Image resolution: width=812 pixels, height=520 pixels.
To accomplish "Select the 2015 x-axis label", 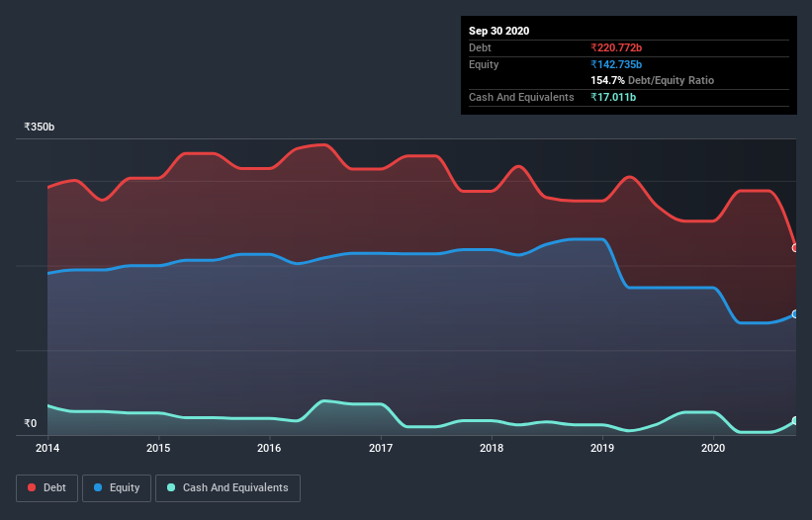I will coord(158,448).
